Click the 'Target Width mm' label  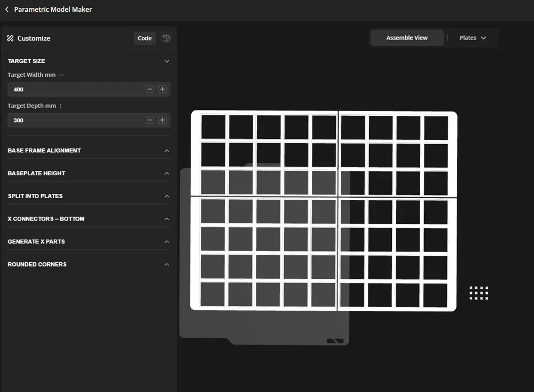32,75
